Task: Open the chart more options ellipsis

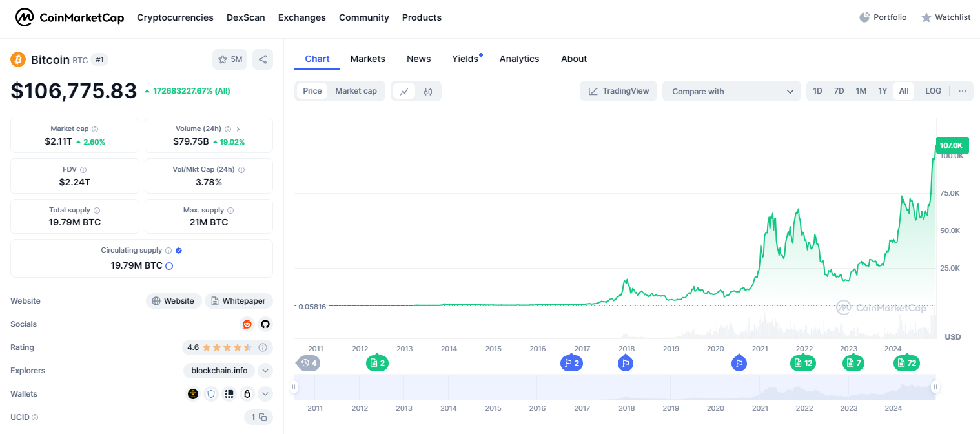Action: coord(962,91)
